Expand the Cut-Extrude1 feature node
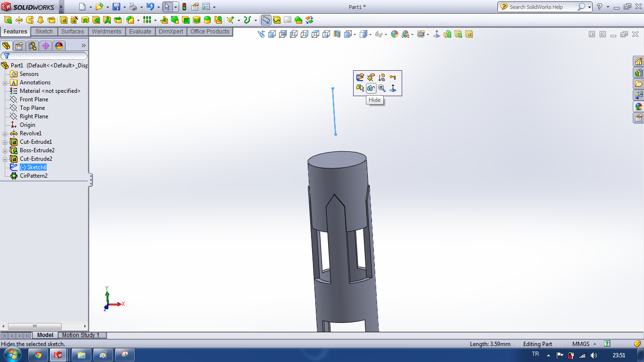 5,142
